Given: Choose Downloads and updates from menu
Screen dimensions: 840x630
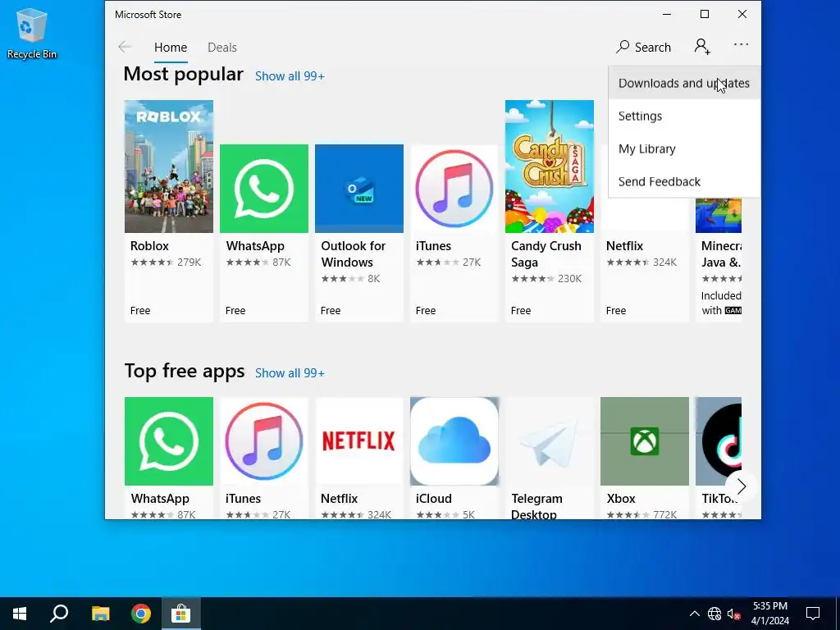Looking at the screenshot, I should click(x=684, y=83).
